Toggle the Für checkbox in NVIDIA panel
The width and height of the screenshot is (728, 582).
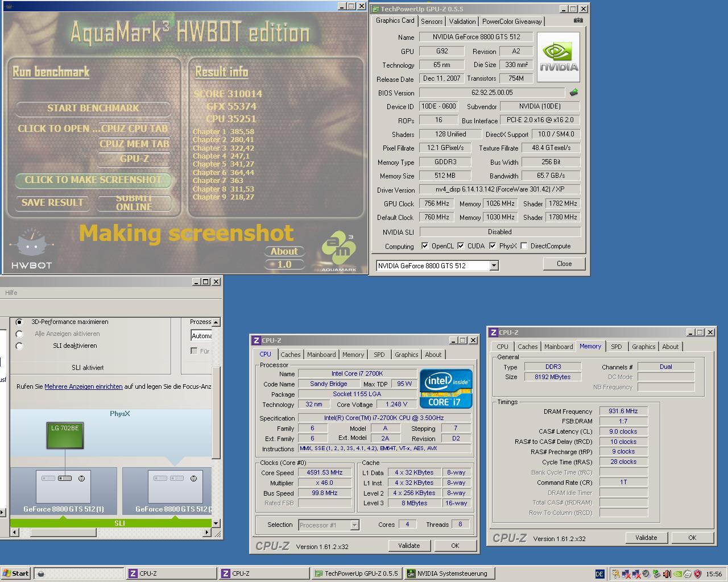pyautogui.click(x=194, y=351)
